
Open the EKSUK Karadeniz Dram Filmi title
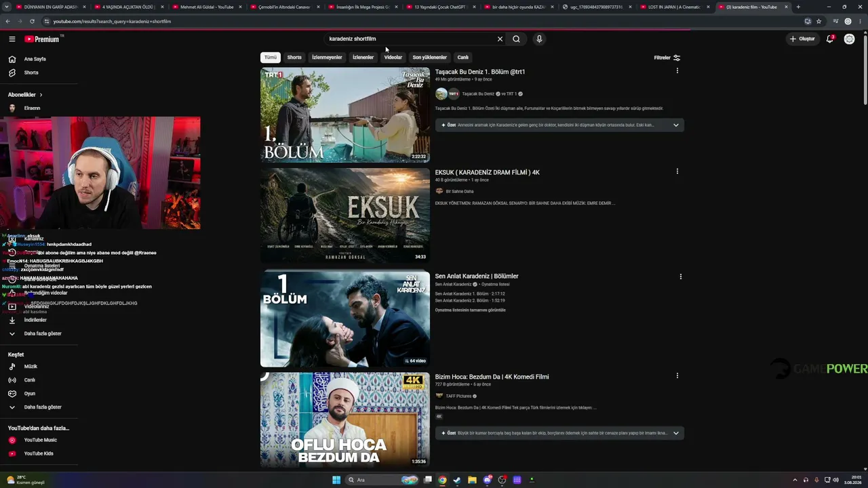488,173
